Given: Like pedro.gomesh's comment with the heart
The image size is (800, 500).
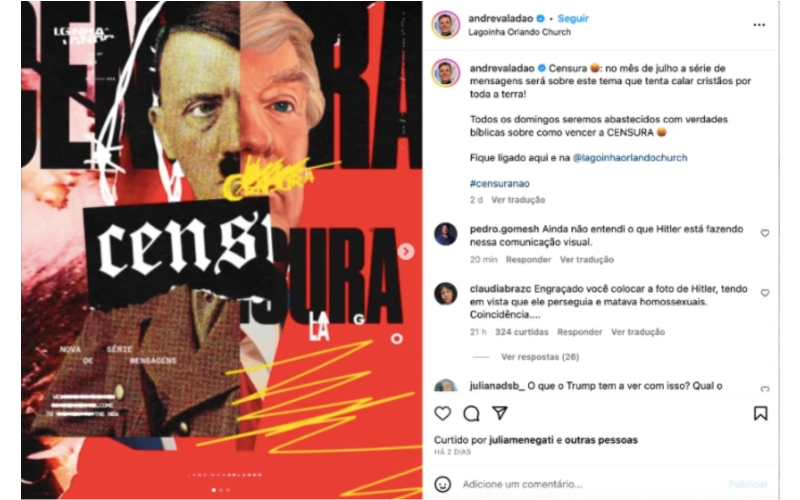Looking at the screenshot, I should [764, 233].
